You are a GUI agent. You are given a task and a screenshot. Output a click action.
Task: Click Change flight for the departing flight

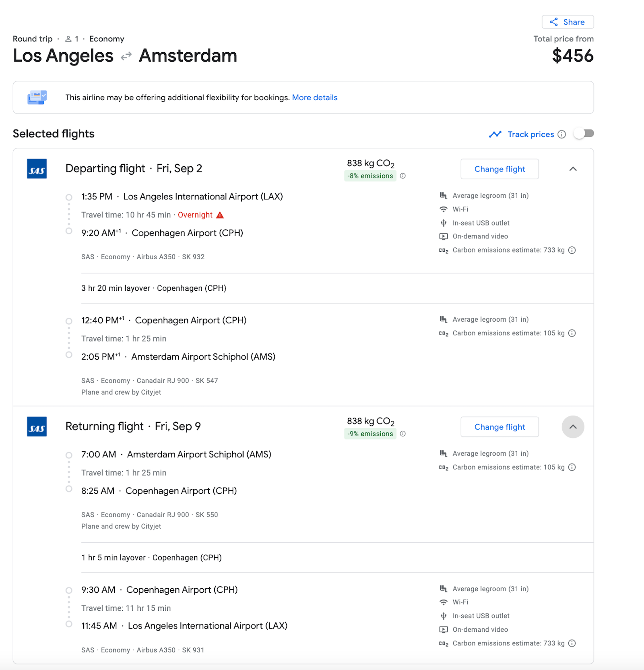coord(500,169)
